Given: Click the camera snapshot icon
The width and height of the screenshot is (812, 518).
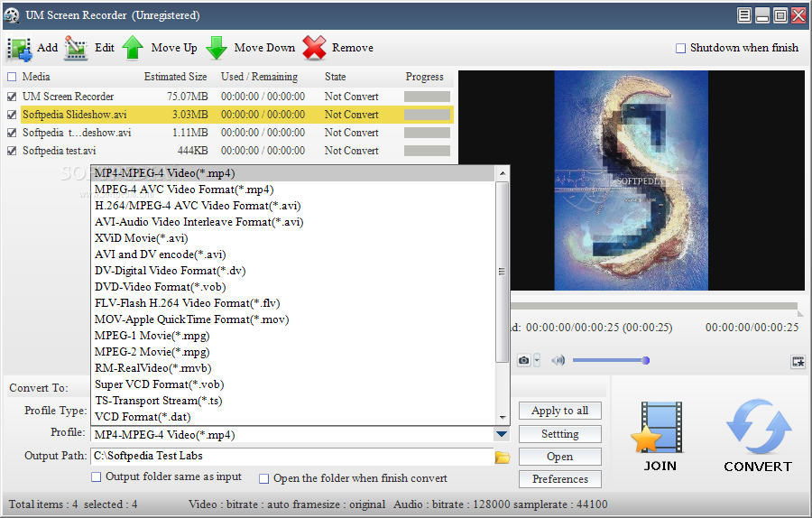Looking at the screenshot, I should (524, 360).
